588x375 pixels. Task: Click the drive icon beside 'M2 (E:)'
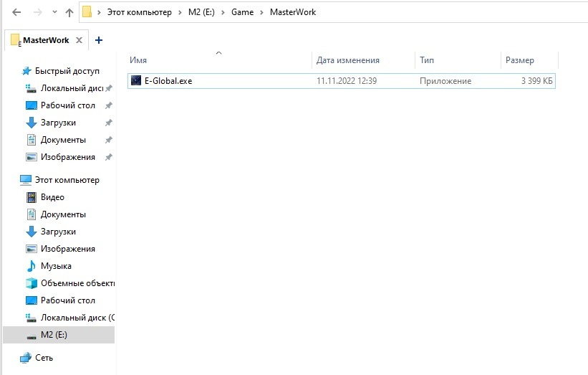click(x=32, y=337)
